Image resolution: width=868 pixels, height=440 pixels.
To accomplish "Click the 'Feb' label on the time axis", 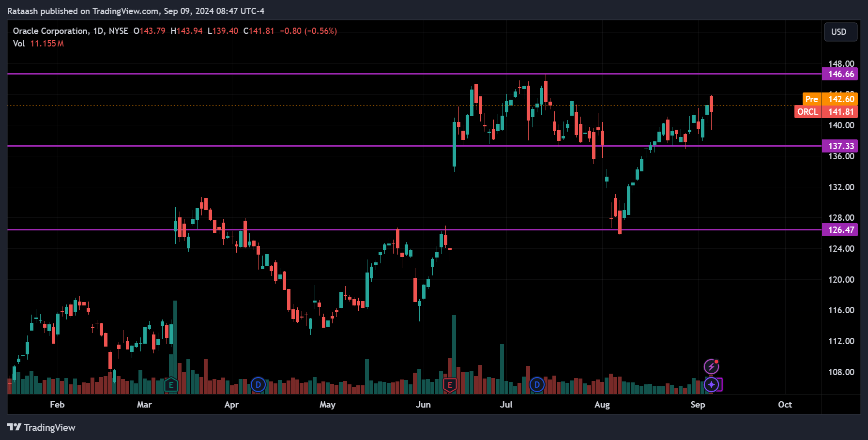I will coord(57,405).
